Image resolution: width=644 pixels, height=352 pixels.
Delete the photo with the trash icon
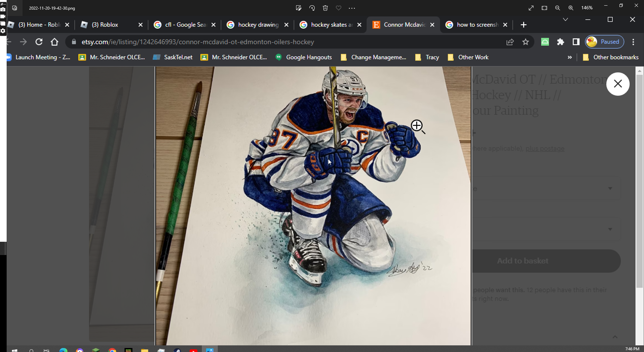tap(325, 8)
